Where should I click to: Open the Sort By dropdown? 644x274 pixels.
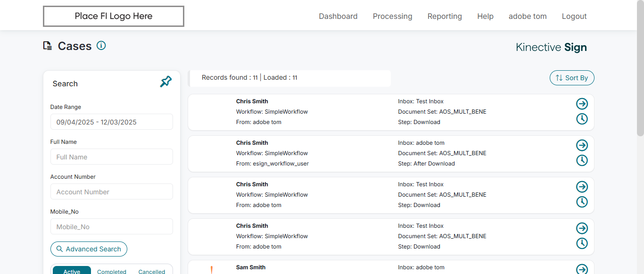coord(572,78)
